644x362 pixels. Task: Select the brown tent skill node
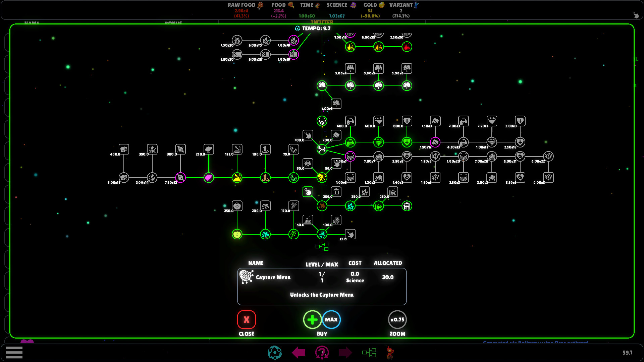click(321, 206)
